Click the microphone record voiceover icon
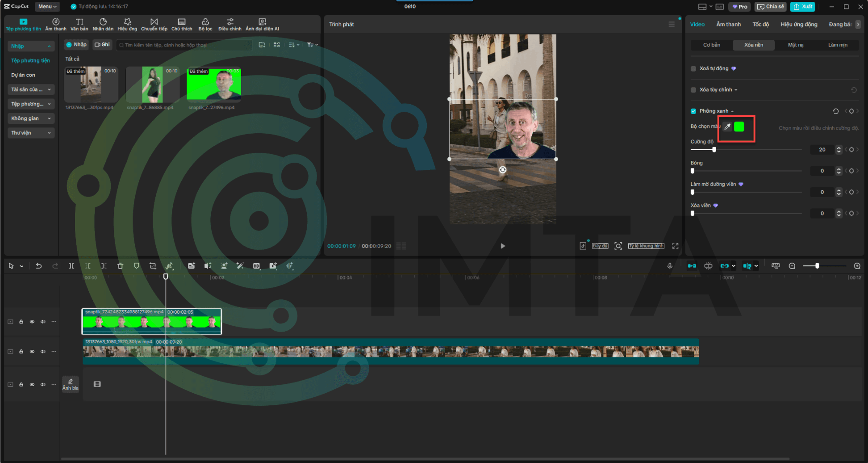Screen dimensions: 868x463 pyautogui.click(x=670, y=266)
